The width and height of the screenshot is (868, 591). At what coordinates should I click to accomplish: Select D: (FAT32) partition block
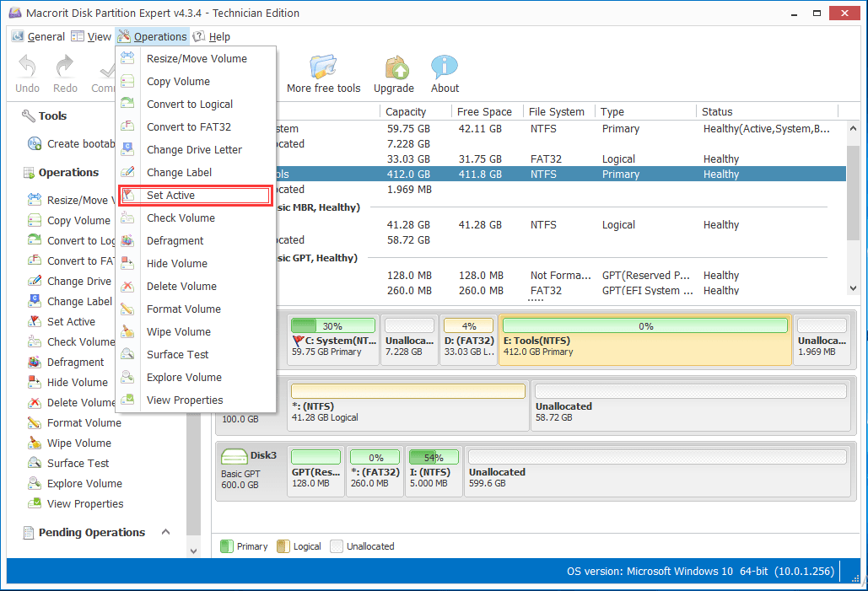coord(469,340)
